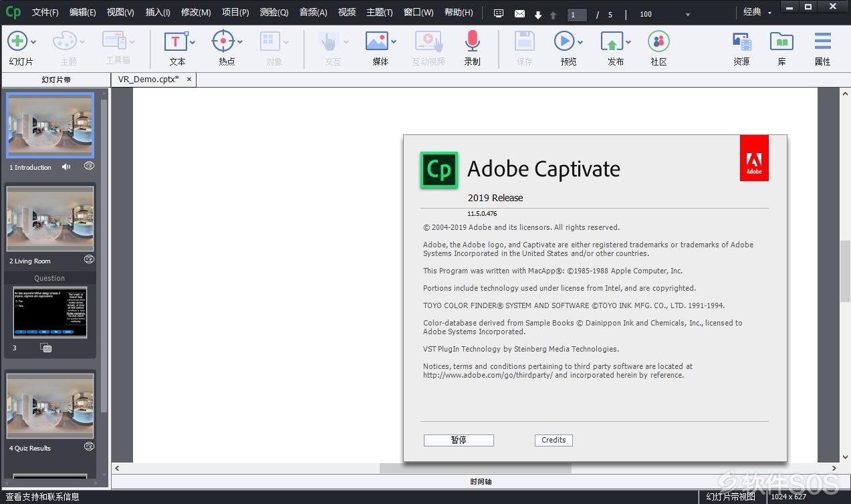This screenshot has height=504, width=851.
Task: Click the 360 icon on Living Room slide
Action: (x=89, y=259)
